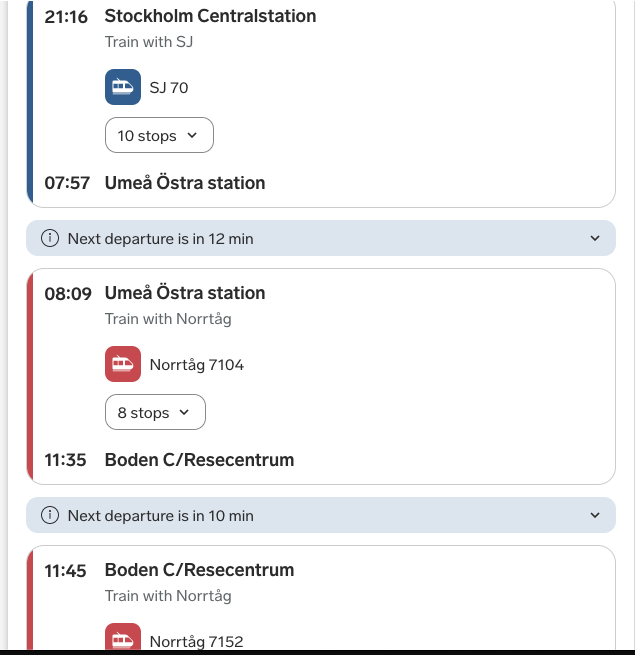Click the 08:09 Umeå Östra station departure

point(155,293)
